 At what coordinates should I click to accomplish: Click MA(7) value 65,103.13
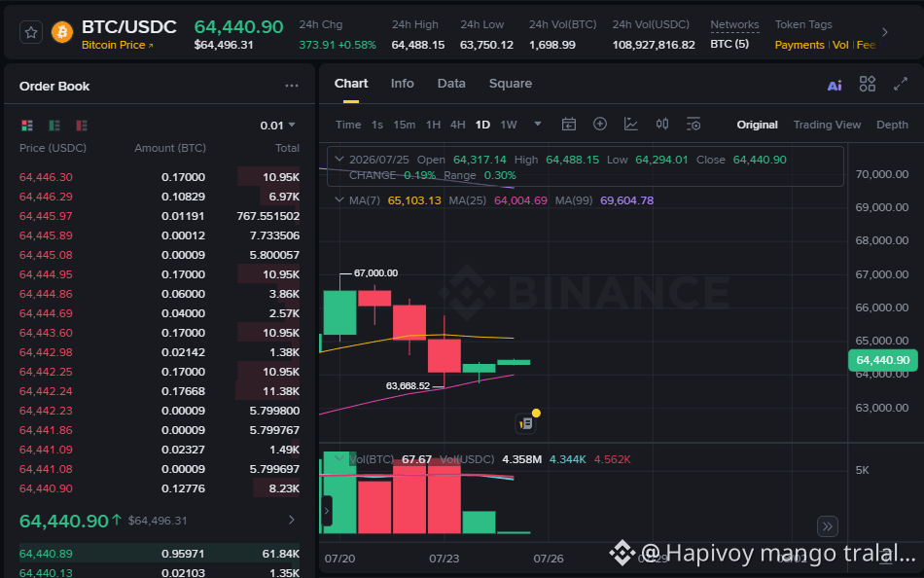414,200
